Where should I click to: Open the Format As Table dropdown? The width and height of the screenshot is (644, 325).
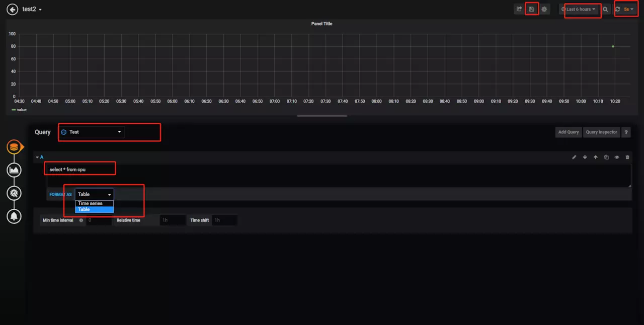pos(95,194)
